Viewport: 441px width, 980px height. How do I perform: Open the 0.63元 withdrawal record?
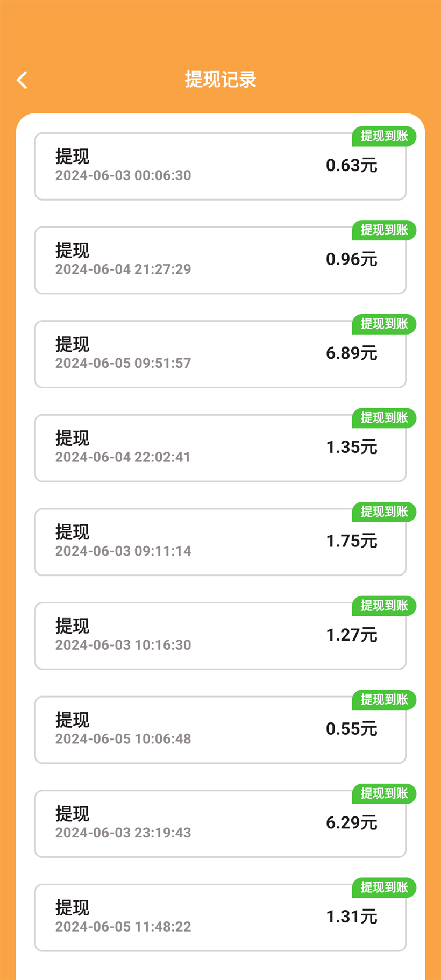(x=220, y=167)
